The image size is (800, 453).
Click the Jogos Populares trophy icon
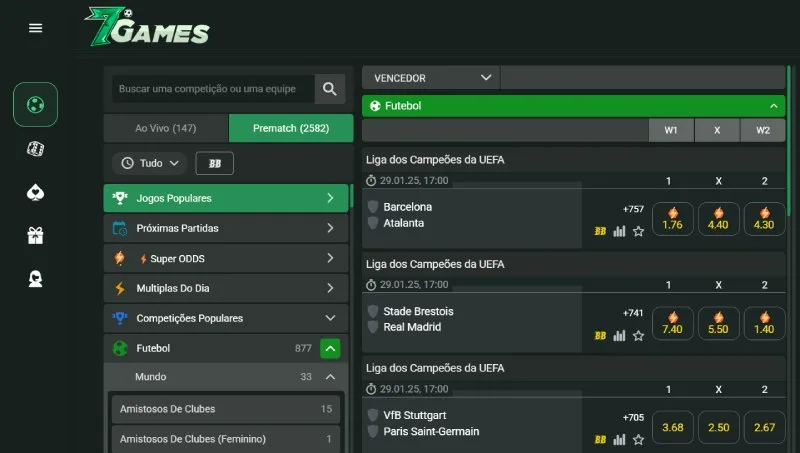click(120, 198)
